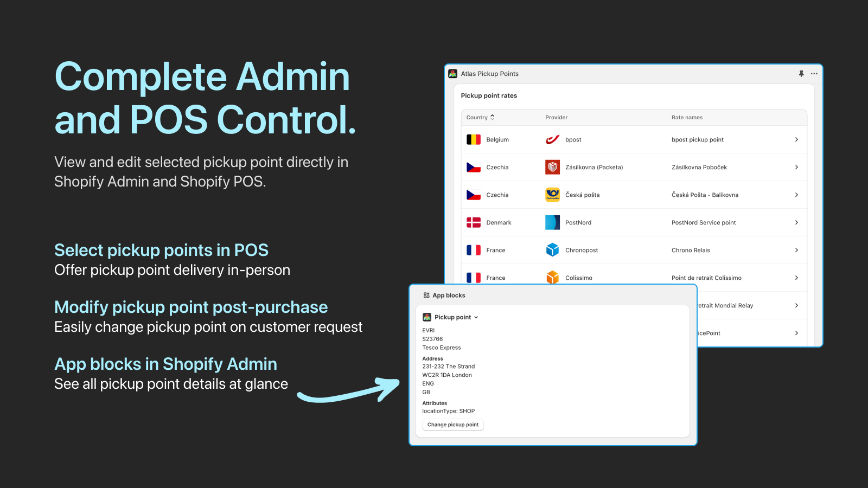
Task: Click the App blocks header label
Action: click(449, 296)
